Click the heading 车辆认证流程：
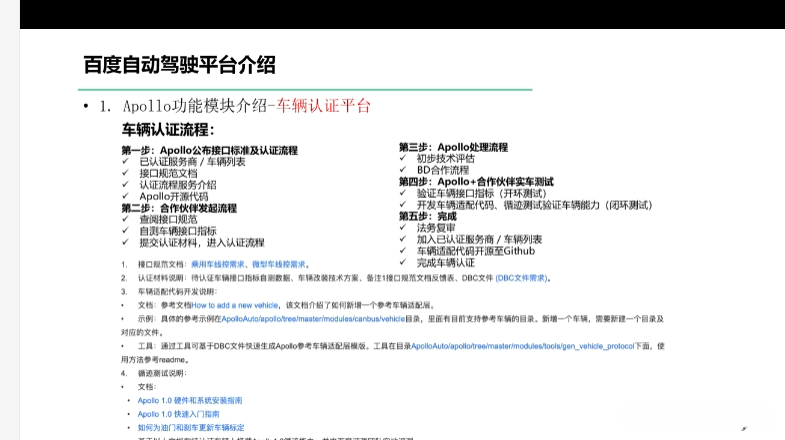This screenshot has height=440, width=785. click(x=168, y=130)
